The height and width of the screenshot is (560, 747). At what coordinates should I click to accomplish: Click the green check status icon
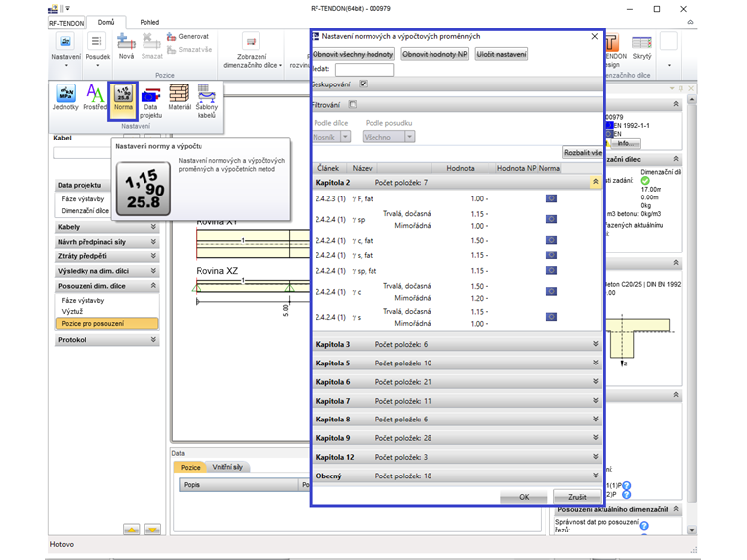point(645,181)
